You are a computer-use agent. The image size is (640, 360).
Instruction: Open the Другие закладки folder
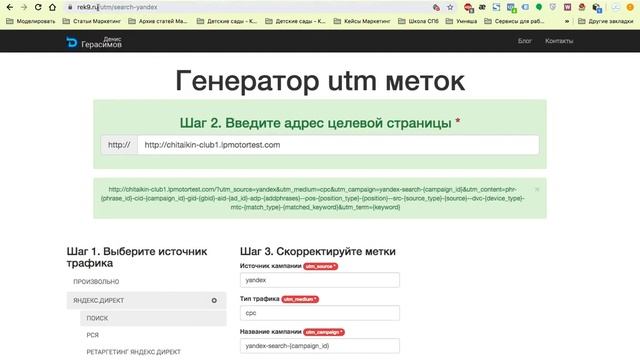606,21
